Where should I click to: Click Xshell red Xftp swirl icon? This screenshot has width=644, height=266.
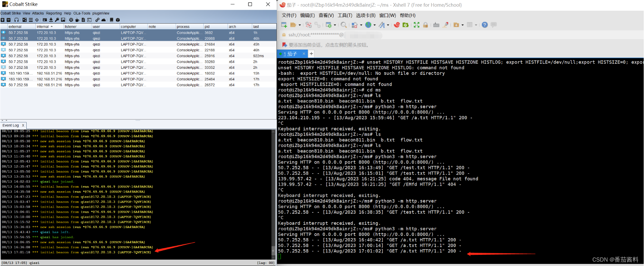click(397, 25)
